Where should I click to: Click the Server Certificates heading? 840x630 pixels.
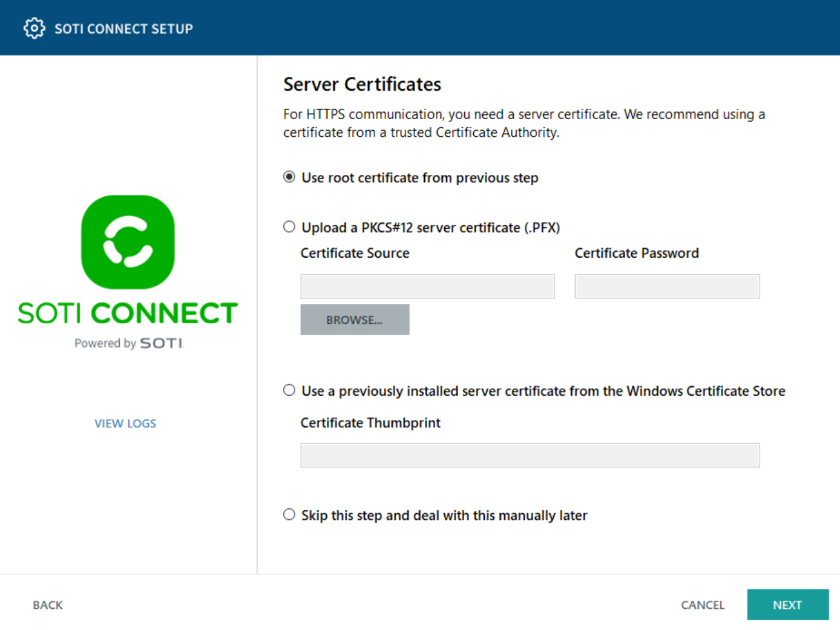tap(363, 84)
